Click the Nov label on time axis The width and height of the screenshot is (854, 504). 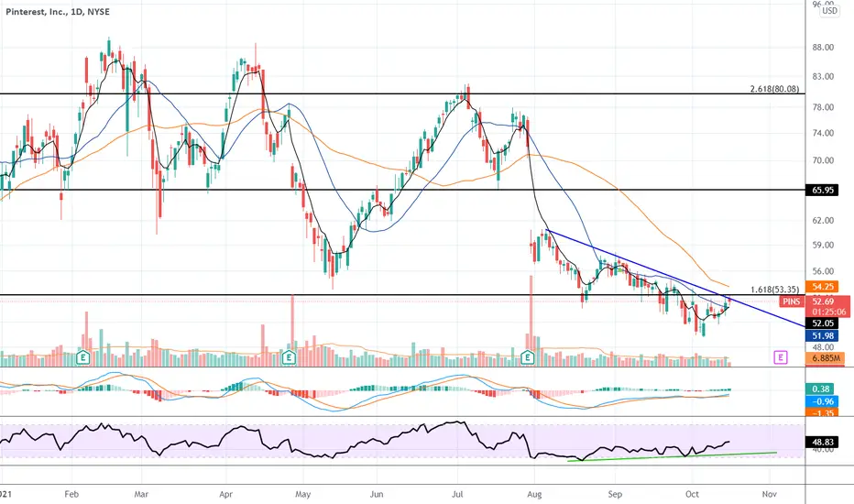pyautogui.click(x=769, y=494)
